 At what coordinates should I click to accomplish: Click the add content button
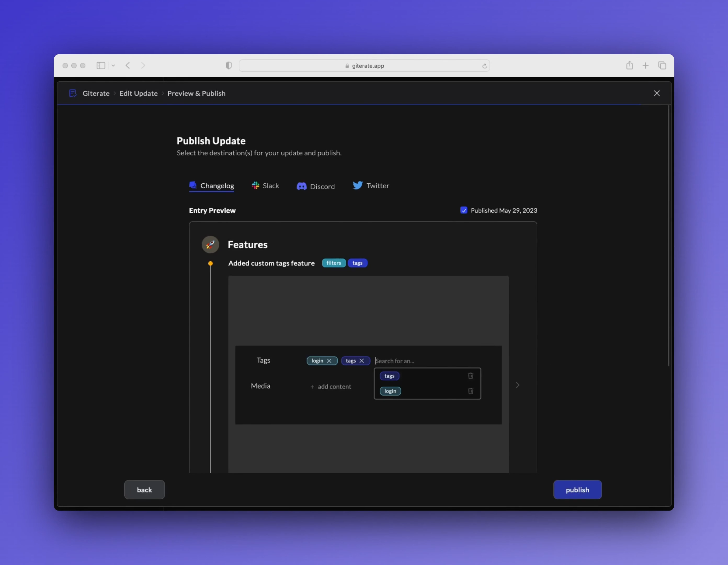[331, 387]
